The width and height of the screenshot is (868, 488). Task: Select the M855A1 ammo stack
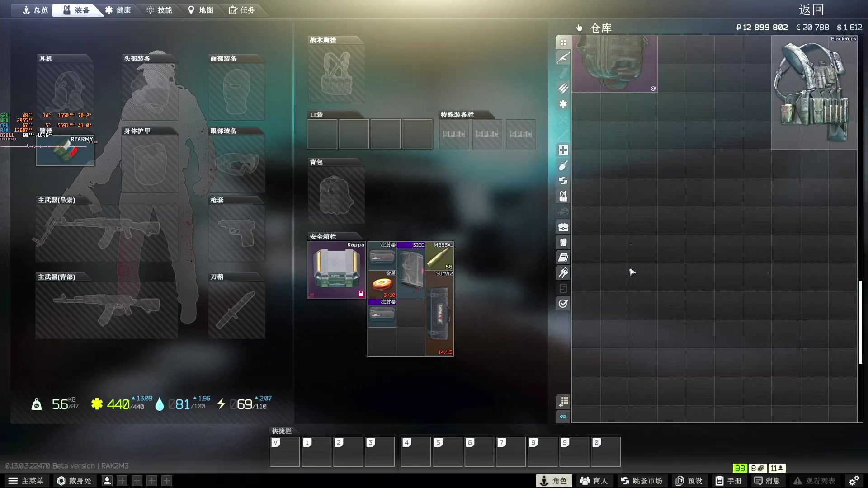click(x=439, y=256)
